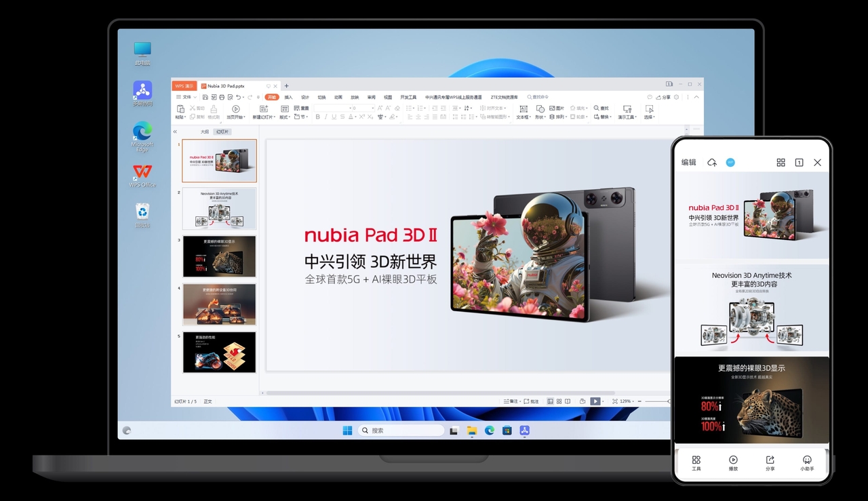Viewport: 868px width, 501px height.
Task: Expand the File menu dropdown
Action: pos(186,97)
